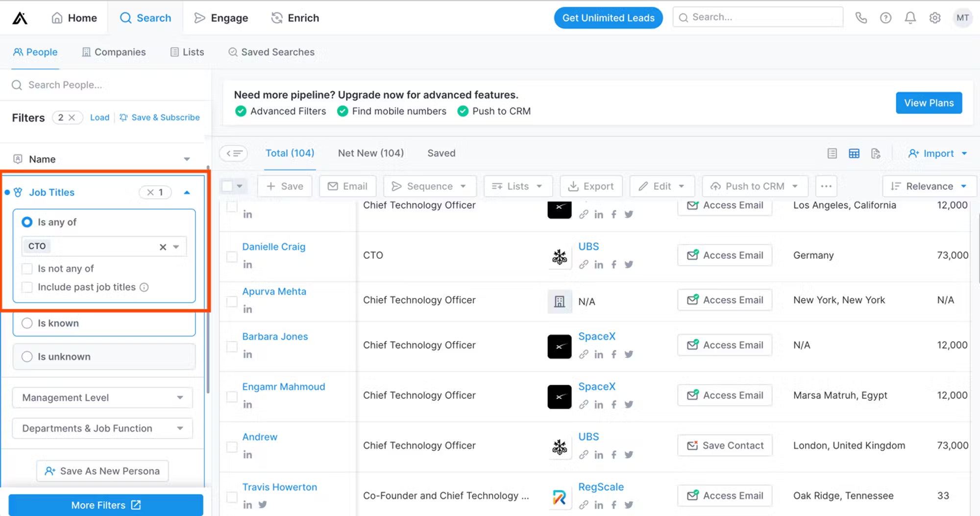
Task: Click SpaceX company logo thumbnail
Action: pyautogui.click(x=560, y=346)
